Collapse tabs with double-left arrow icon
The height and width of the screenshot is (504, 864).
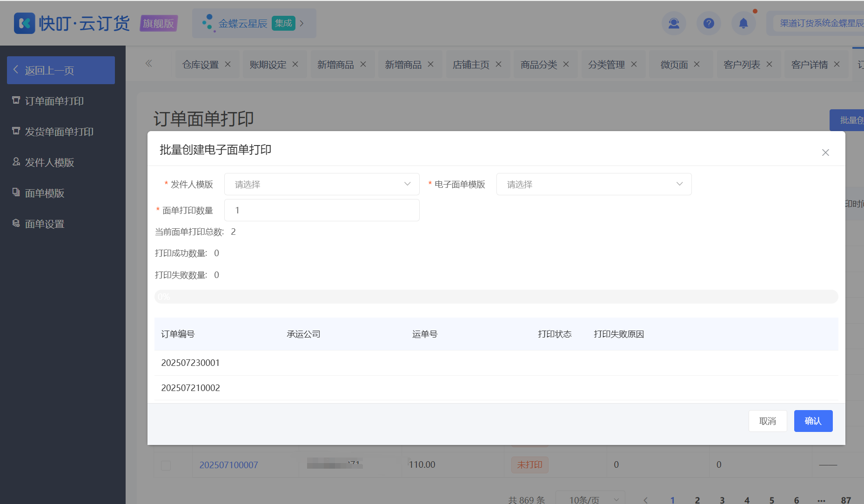[149, 64]
